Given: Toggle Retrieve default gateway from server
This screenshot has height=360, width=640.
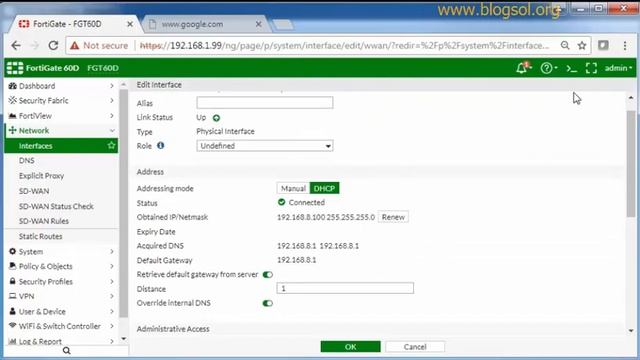Looking at the screenshot, I should click(268, 275).
